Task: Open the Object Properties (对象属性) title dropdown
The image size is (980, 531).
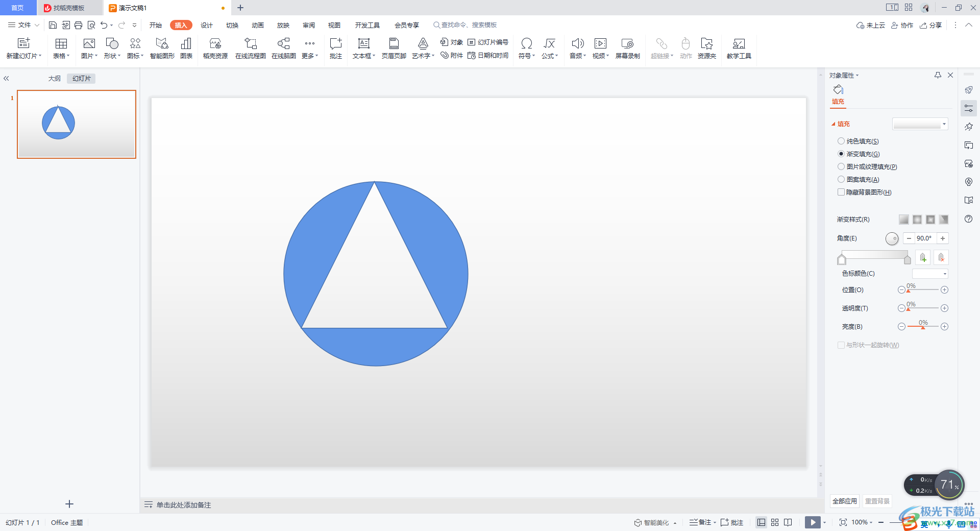Action: coord(844,75)
